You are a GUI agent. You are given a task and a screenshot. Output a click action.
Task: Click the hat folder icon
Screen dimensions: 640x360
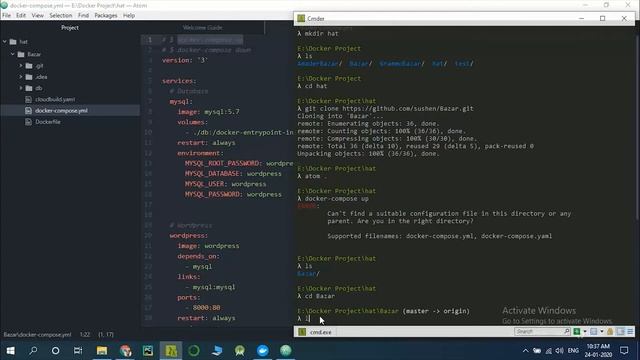(x=13, y=42)
